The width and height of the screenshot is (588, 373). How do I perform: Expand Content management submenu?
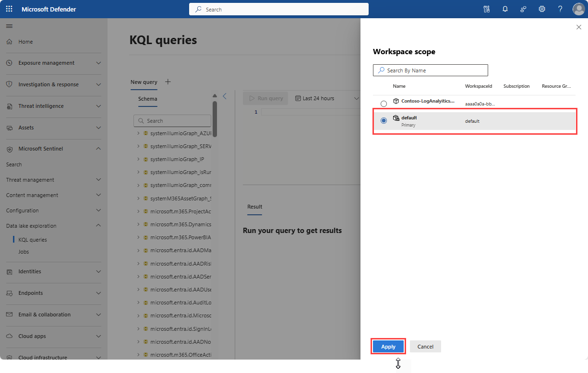(98, 195)
